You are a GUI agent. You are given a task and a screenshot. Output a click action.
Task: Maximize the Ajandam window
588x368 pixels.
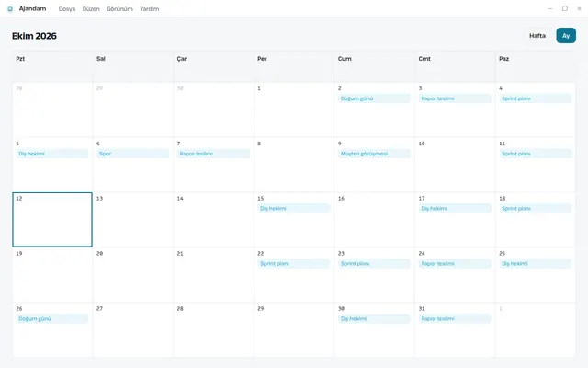coord(564,8)
